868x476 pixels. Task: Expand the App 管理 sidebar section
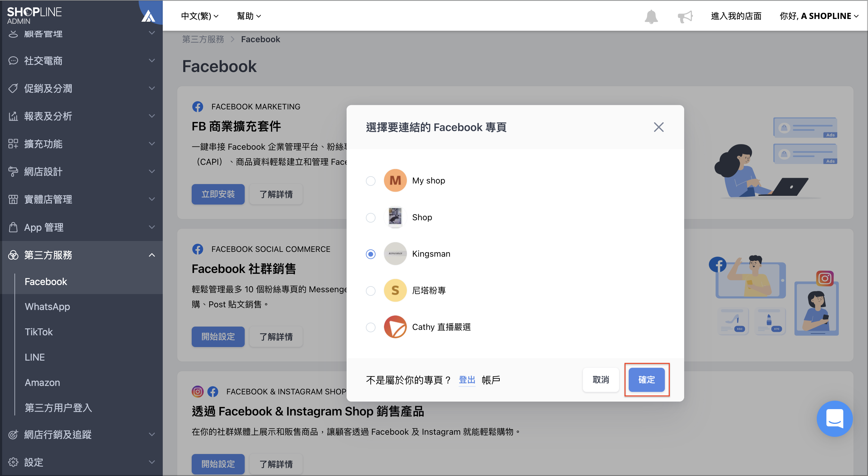pos(82,227)
